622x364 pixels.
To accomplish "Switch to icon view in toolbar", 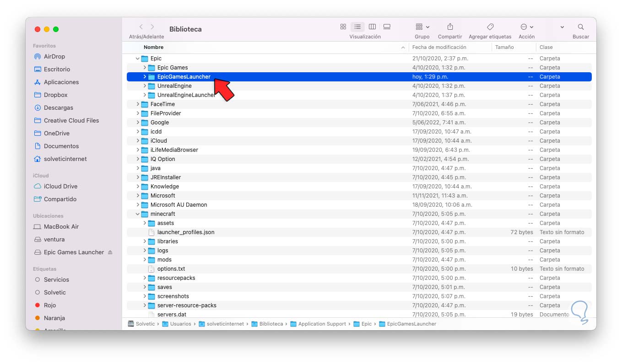I will pos(343,27).
